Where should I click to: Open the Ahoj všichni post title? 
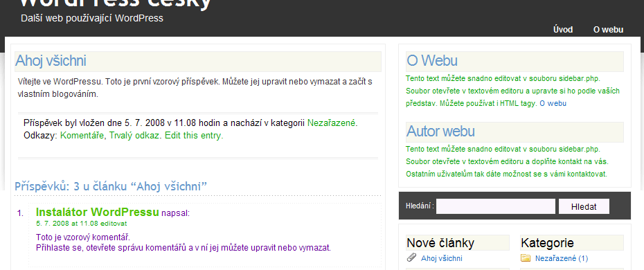pyautogui.click(x=51, y=61)
